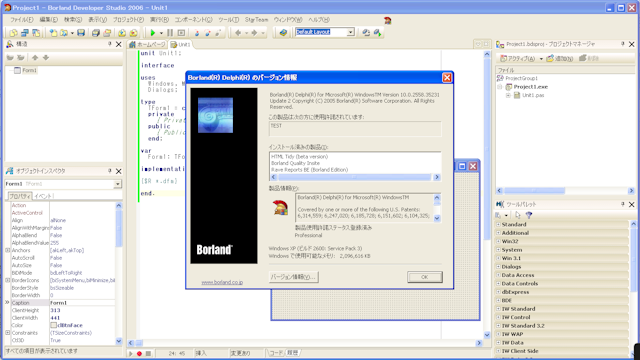Toggle the Structure panel pushpin

coord(109,44)
